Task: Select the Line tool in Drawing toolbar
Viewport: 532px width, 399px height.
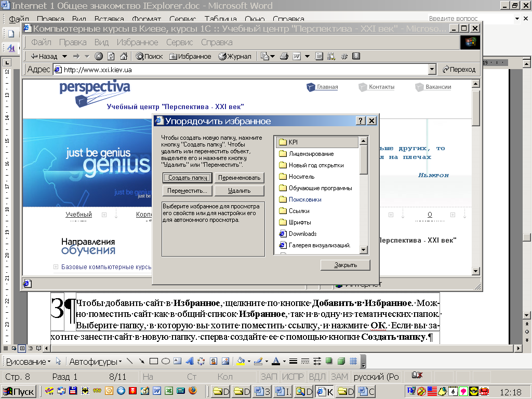Action: click(129, 362)
